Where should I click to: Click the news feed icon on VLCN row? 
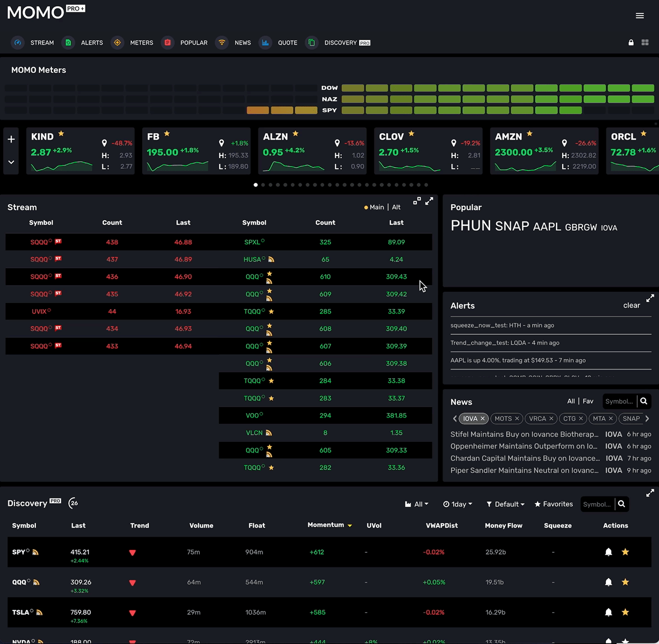coord(269,433)
